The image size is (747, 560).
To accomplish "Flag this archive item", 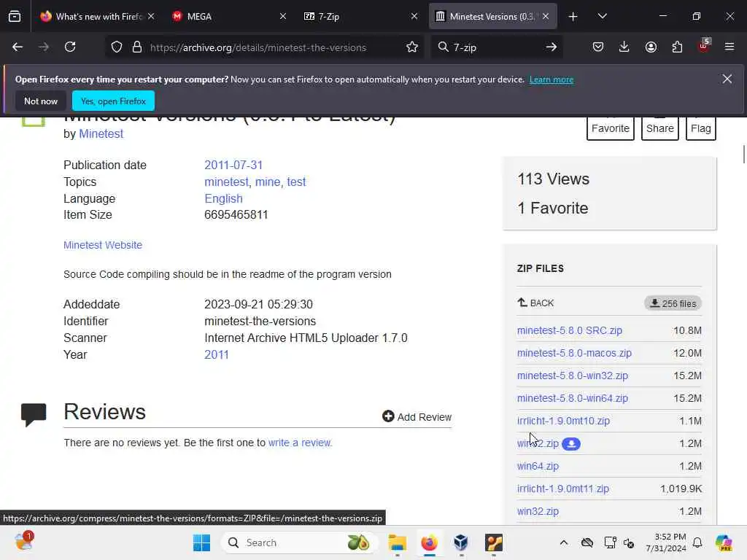I will coord(701,128).
